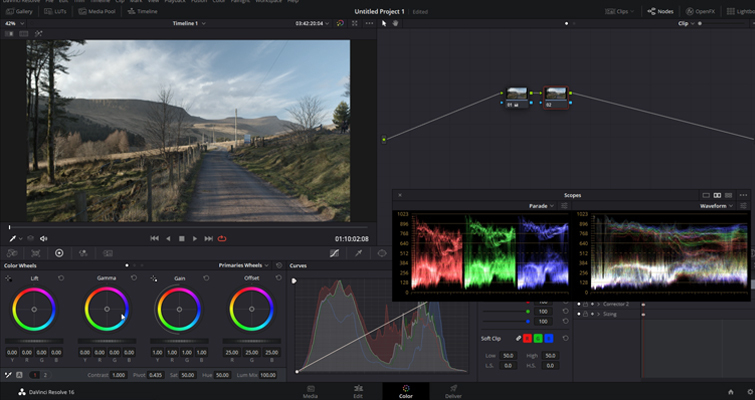Select the Curves palette icon
This screenshot has width=755, height=400.
[334, 253]
